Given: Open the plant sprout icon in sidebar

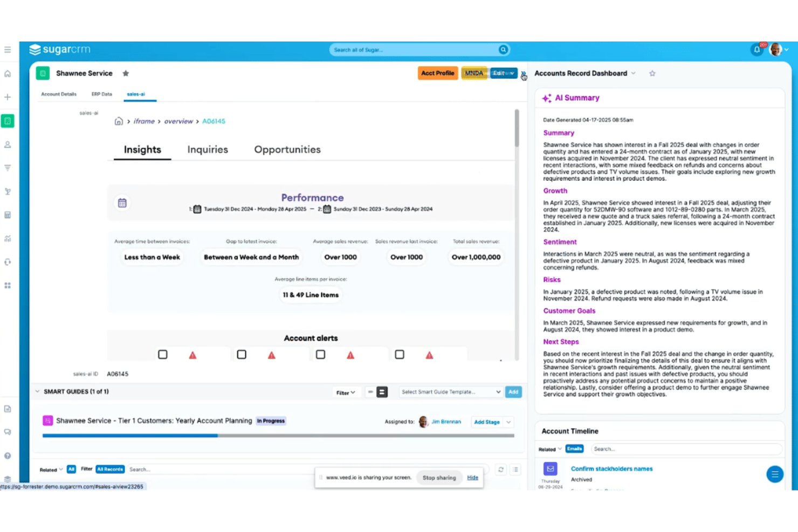Looking at the screenshot, I should point(8,191).
